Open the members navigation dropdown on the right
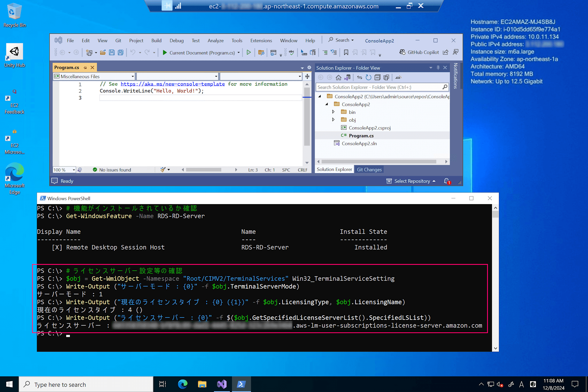Screen dimensions: 588x392 [x=261, y=76]
